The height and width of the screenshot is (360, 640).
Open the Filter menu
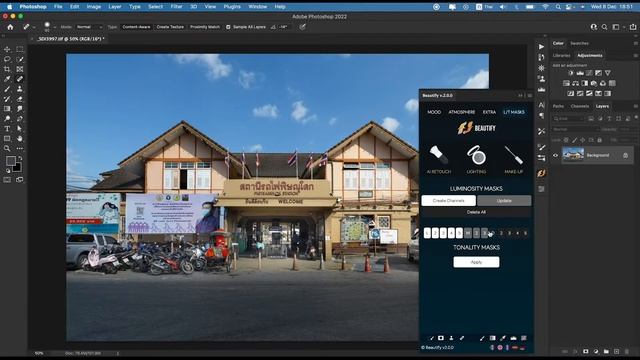tap(176, 7)
